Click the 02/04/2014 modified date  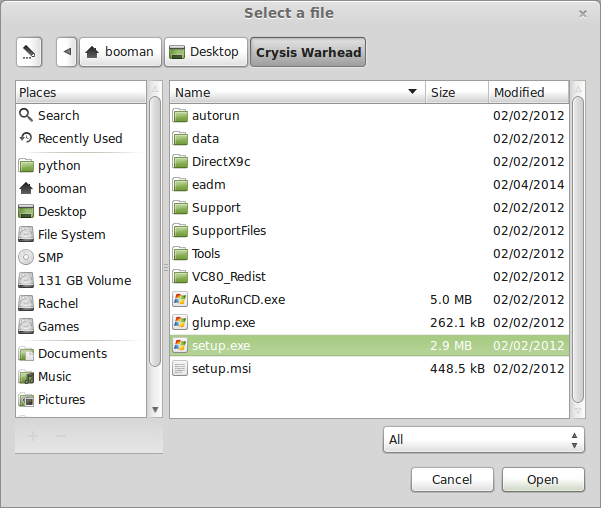click(529, 184)
